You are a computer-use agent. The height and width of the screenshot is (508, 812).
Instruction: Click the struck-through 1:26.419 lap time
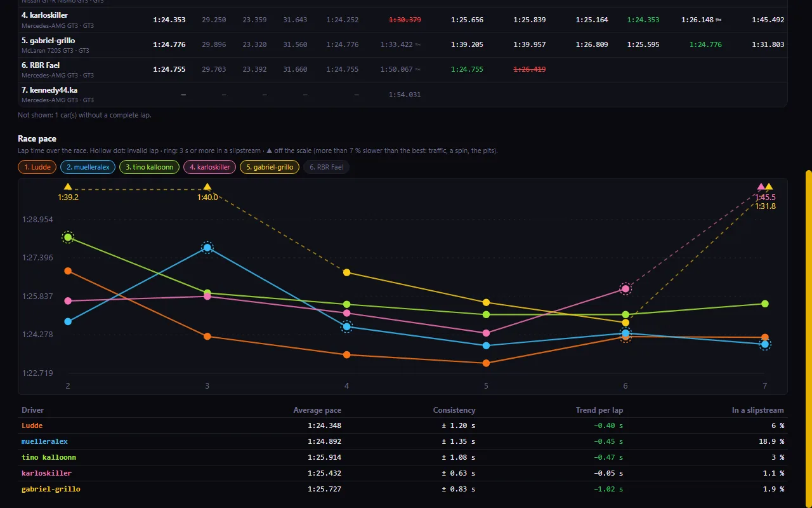pos(529,69)
